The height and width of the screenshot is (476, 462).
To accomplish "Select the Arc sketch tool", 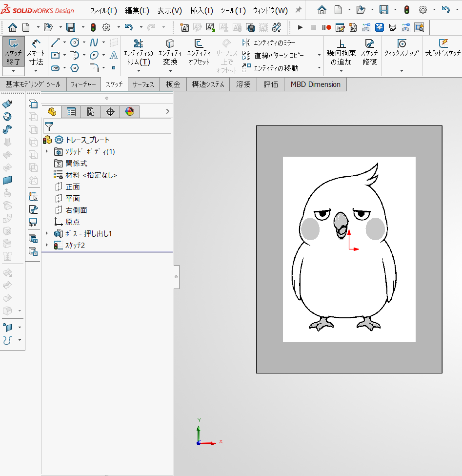I will coord(75,55).
